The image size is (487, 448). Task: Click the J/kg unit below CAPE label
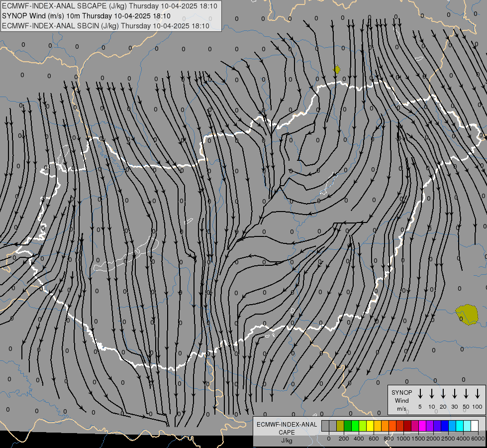[x=287, y=441]
